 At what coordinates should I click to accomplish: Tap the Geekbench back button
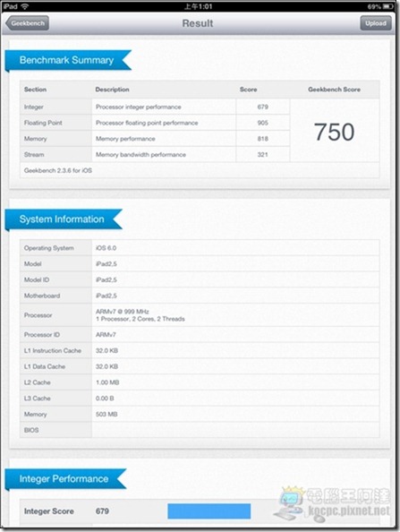point(27,23)
